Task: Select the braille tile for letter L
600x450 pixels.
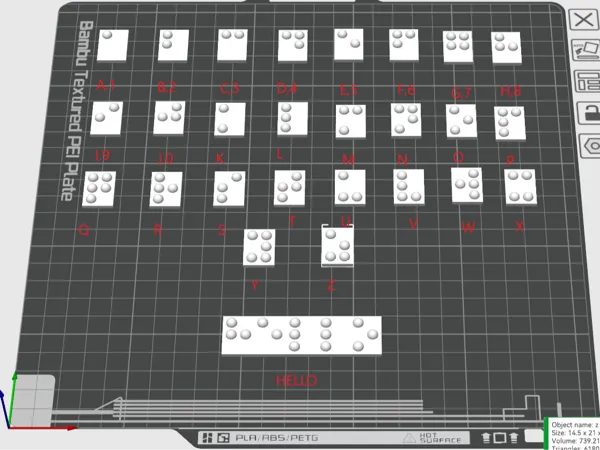Action: [293, 119]
